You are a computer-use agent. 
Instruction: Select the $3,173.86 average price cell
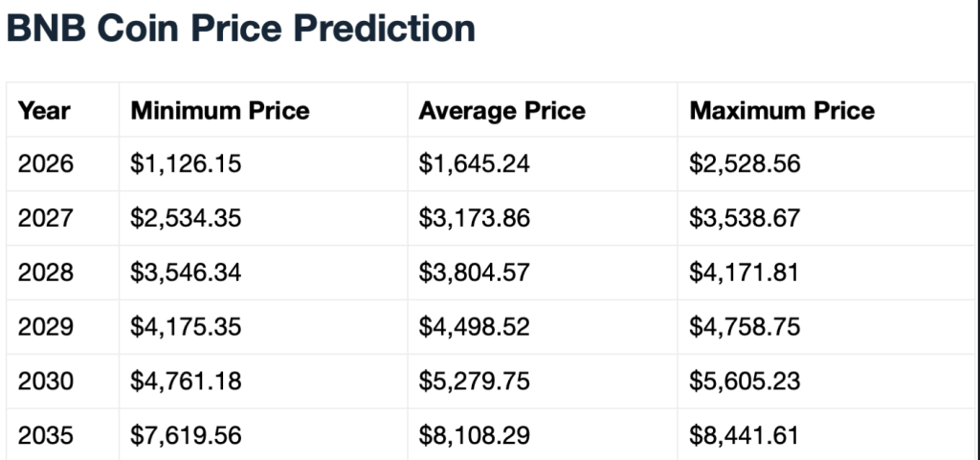[475, 219]
